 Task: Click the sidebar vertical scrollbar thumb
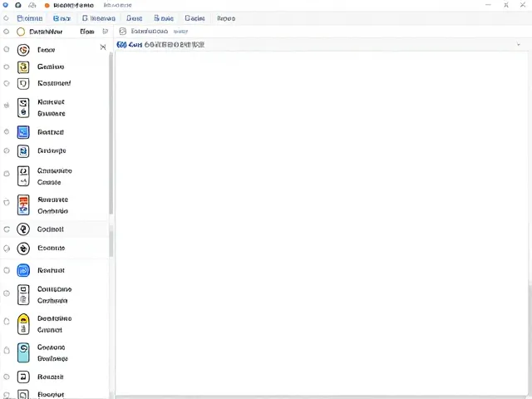(111, 134)
